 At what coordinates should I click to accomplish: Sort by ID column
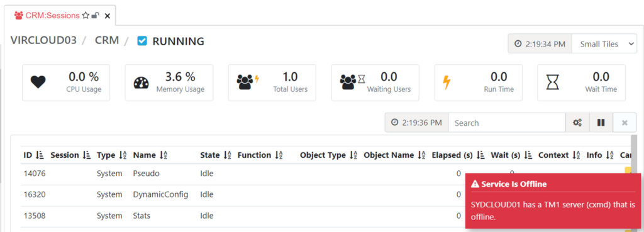coord(33,155)
